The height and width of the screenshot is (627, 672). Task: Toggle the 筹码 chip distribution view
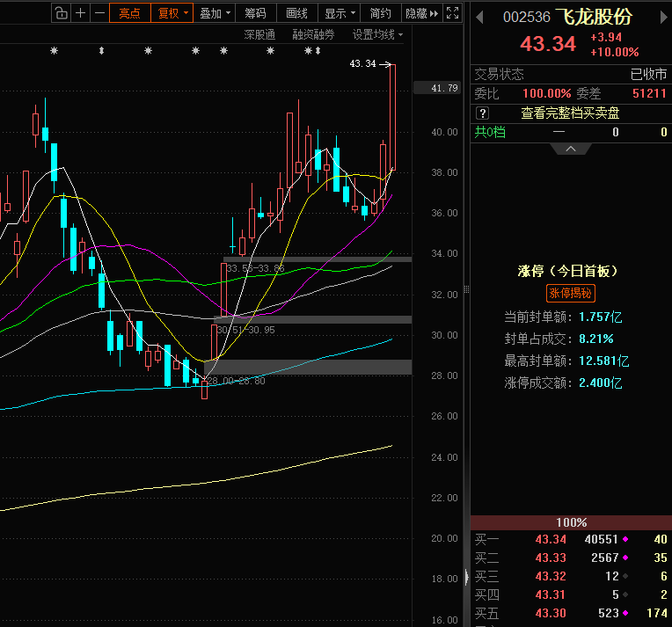point(255,13)
